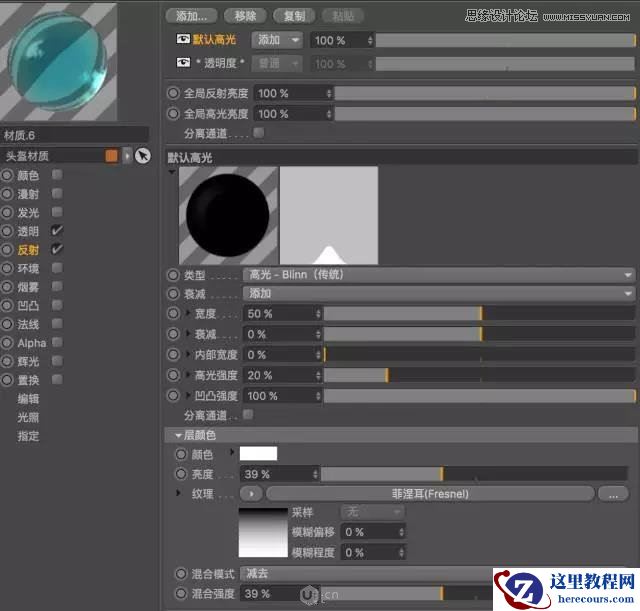This screenshot has width=640, height=611.
Task: Click animation dot beside layer 颜色
Action: [x=181, y=454]
